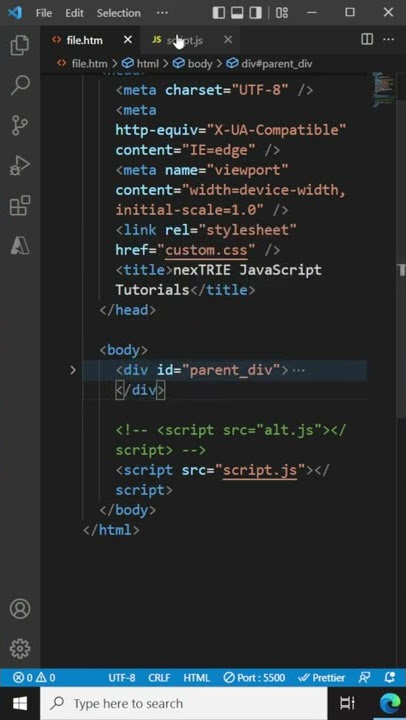
Task: Open the Explorer view in activity bar
Action: 20,45
